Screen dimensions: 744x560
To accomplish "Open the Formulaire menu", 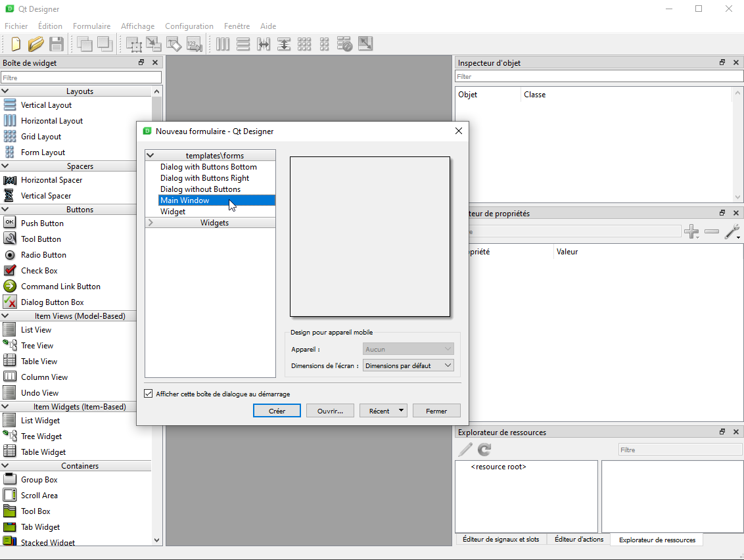I will coord(91,26).
